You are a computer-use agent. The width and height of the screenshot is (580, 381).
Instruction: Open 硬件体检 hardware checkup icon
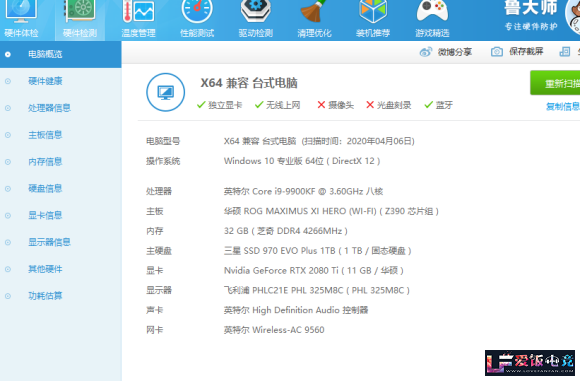click(x=21, y=11)
